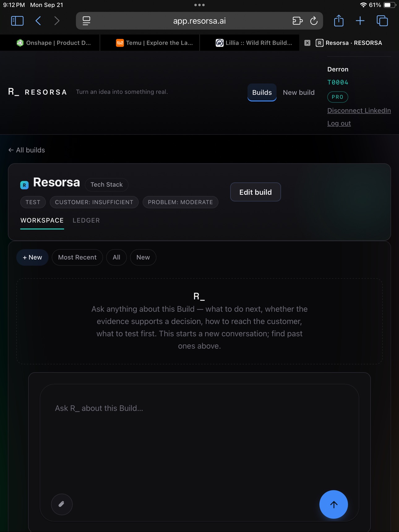This screenshot has height=532, width=399.
Task: Click the PRO plan badge
Action: click(x=337, y=97)
